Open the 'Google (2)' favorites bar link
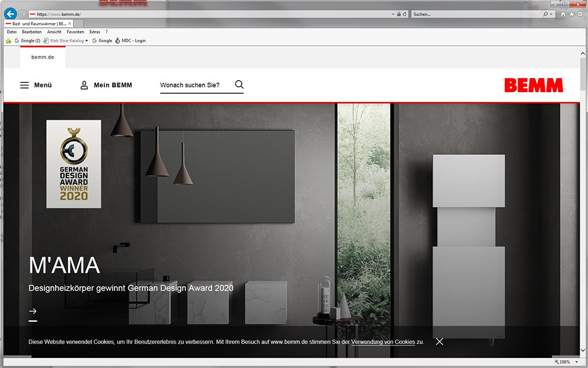The width and height of the screenshot is (588, 368). 27,40
